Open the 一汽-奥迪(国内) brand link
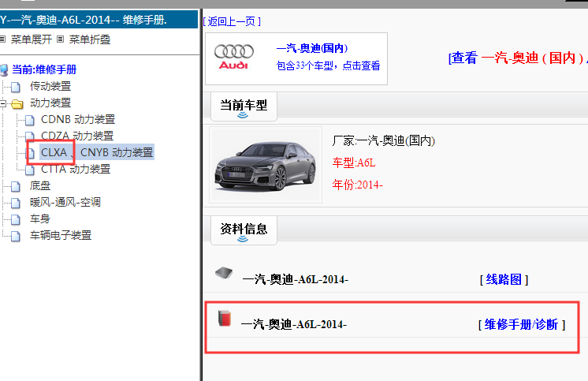Viewport: 588px width, 381px height. pos(312,48)
